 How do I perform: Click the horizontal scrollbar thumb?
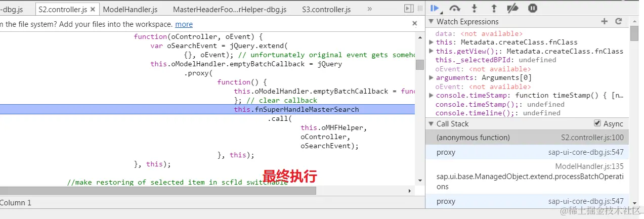click(x=158, y=191)
